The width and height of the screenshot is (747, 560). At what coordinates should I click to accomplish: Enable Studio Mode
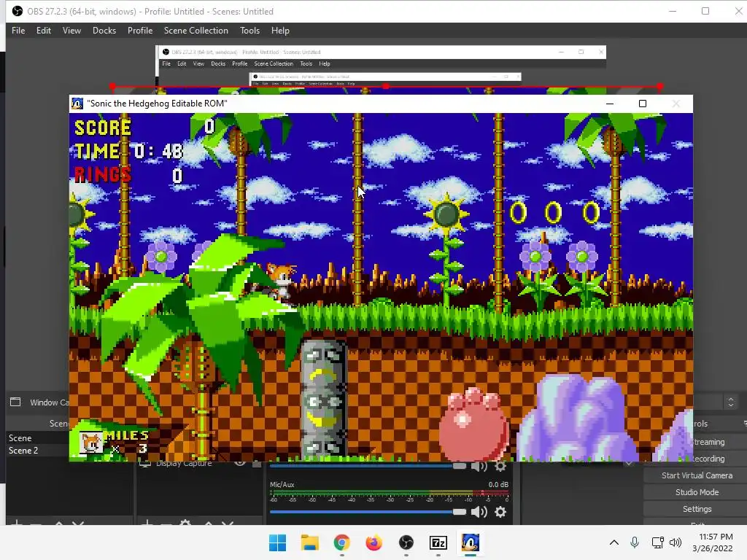click(697, 492)
